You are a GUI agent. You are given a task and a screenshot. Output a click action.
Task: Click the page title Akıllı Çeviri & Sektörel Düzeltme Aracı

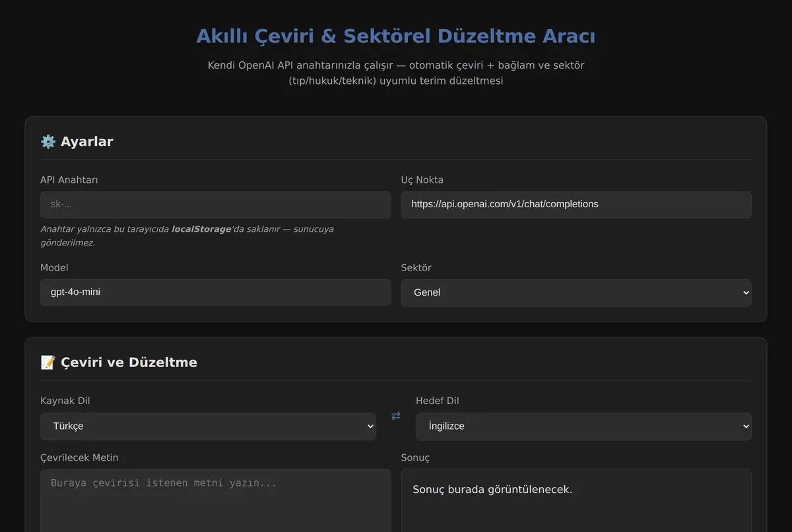tap(396, 36)
